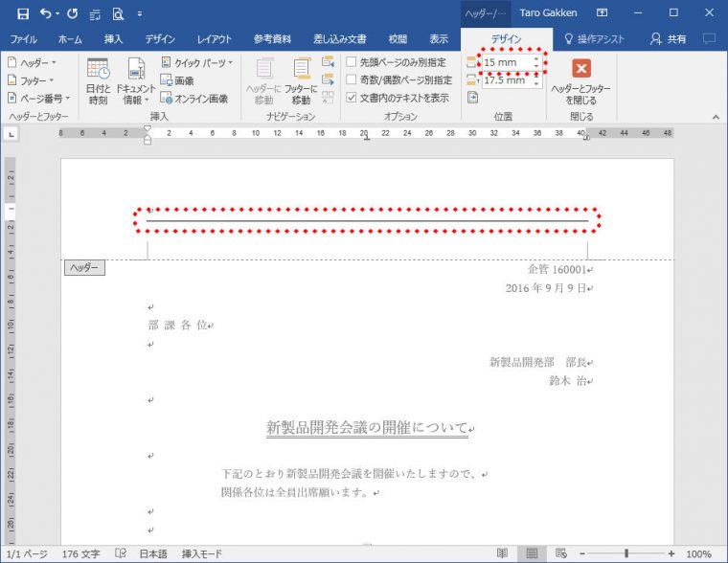Expand the クイック パーツ menu

197,62
